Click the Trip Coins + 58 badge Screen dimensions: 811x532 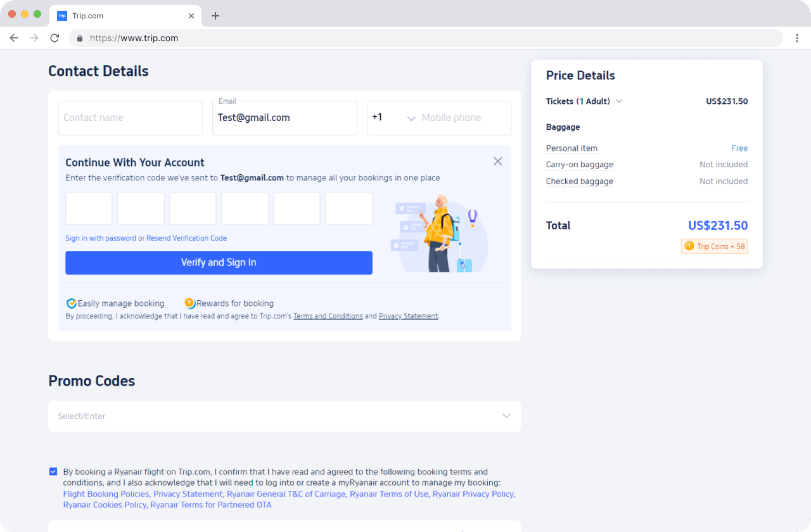click(x=715, y=246)
